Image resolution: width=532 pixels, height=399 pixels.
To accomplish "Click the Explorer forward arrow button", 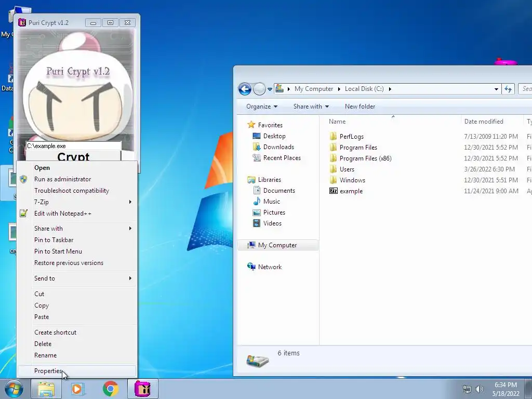I will coord(259,89).
